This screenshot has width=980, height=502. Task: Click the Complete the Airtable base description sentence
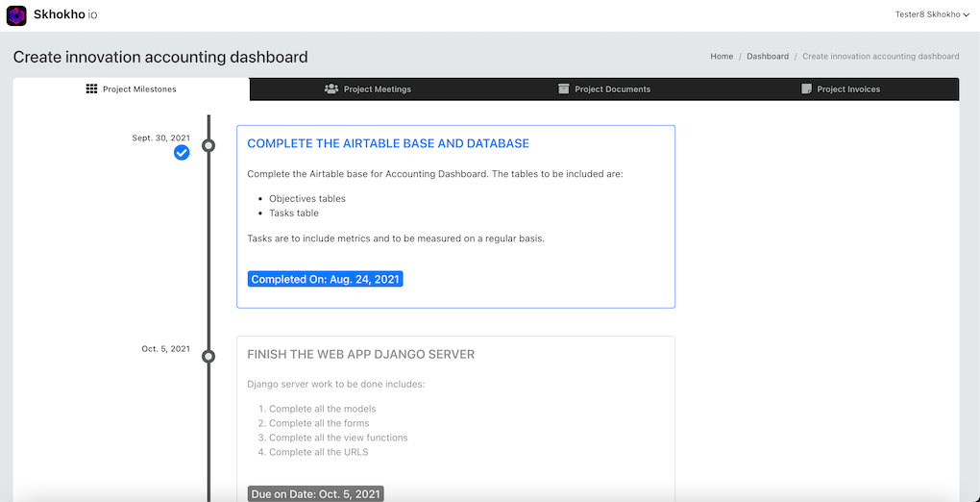pos(435,173)
